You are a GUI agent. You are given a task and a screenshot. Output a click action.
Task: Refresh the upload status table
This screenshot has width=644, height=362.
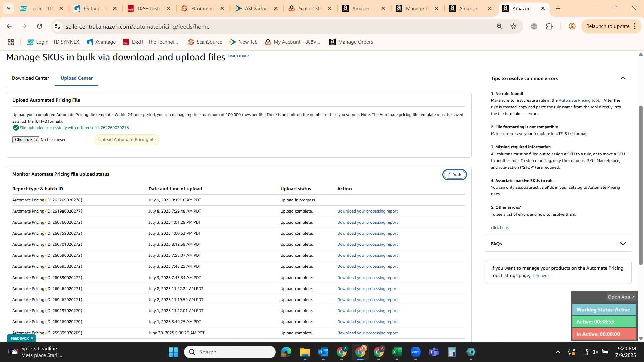[x=454, y=175]
